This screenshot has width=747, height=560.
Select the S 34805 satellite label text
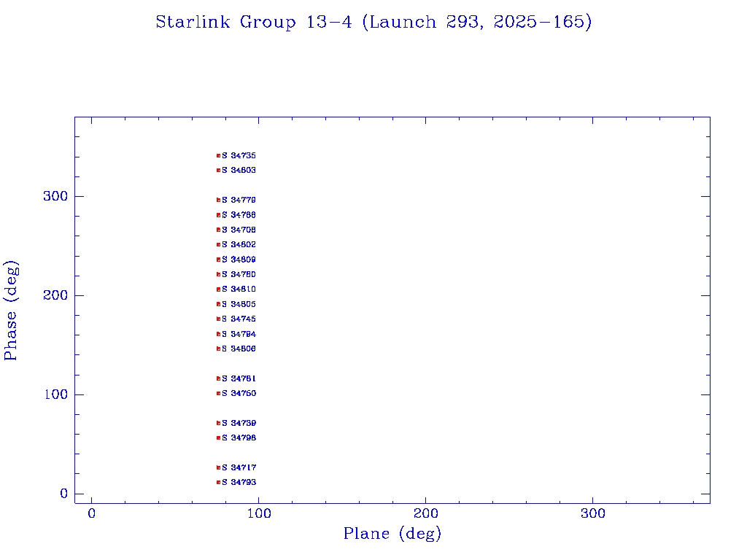coord(239,304)
